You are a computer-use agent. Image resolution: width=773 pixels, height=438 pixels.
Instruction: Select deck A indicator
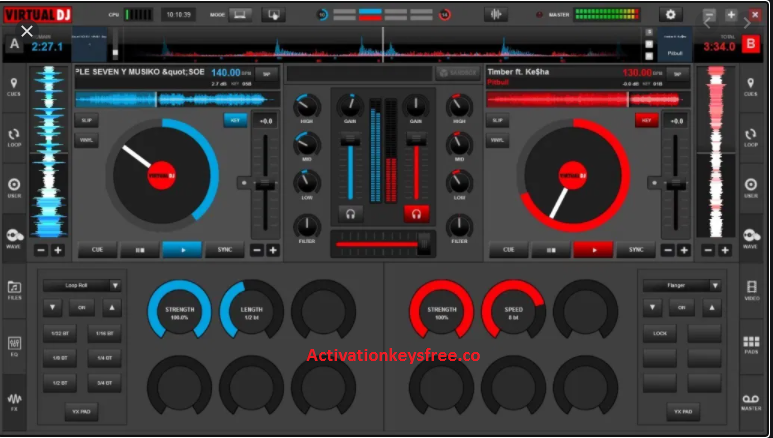14,44
